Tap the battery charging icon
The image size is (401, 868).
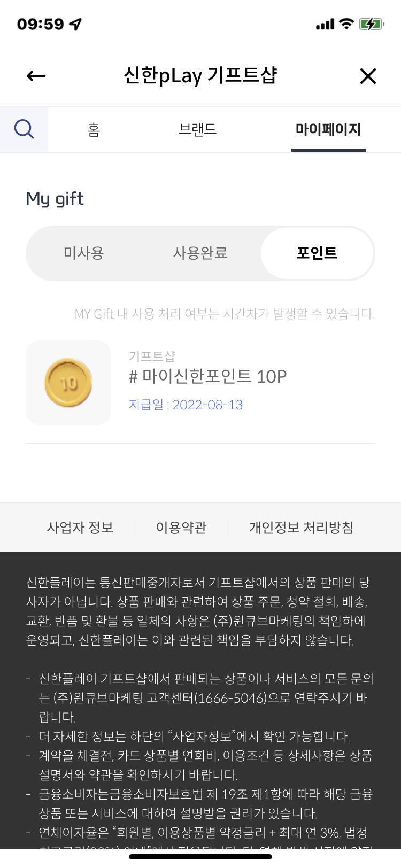(x=371, y=24)
